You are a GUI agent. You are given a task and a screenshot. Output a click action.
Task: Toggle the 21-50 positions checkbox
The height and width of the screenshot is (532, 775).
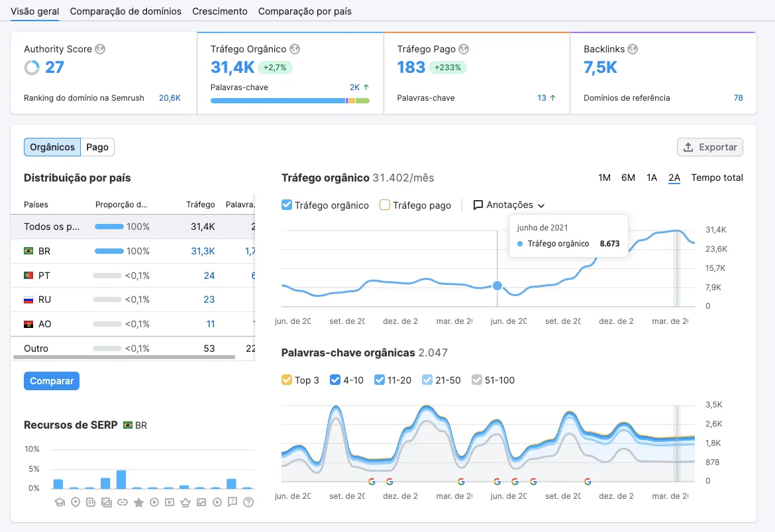click(427, 380)
